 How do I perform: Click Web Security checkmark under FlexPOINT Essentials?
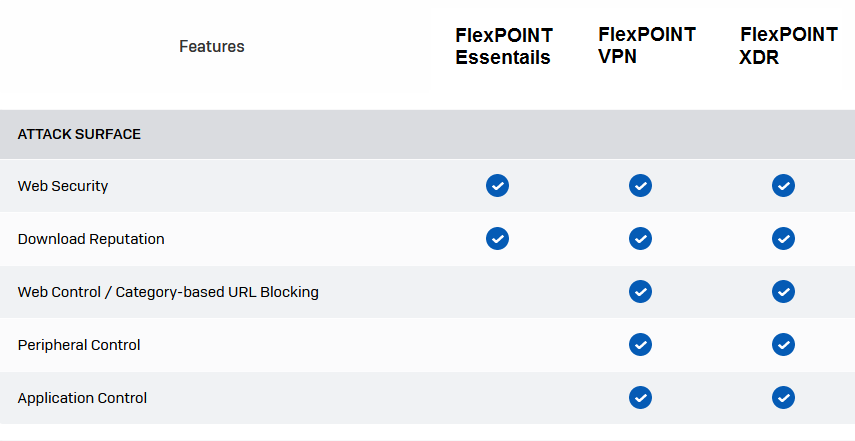(x=497, y=186)
